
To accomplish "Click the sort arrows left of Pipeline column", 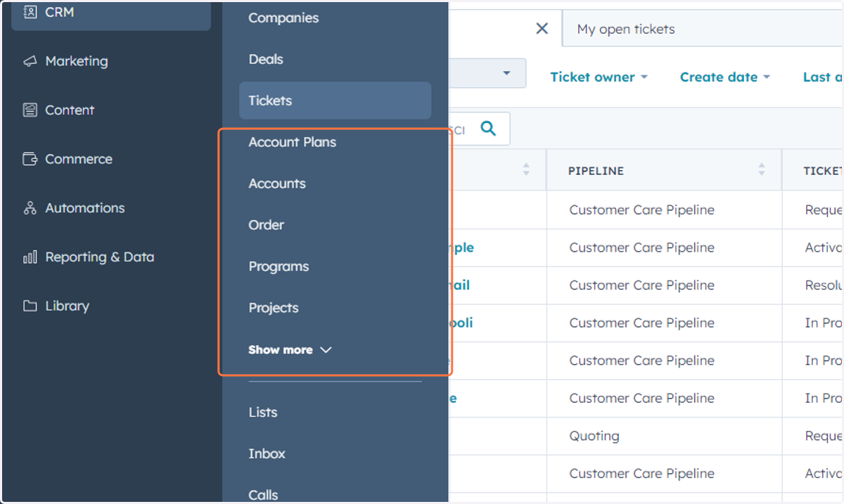I will pos(525,169).
